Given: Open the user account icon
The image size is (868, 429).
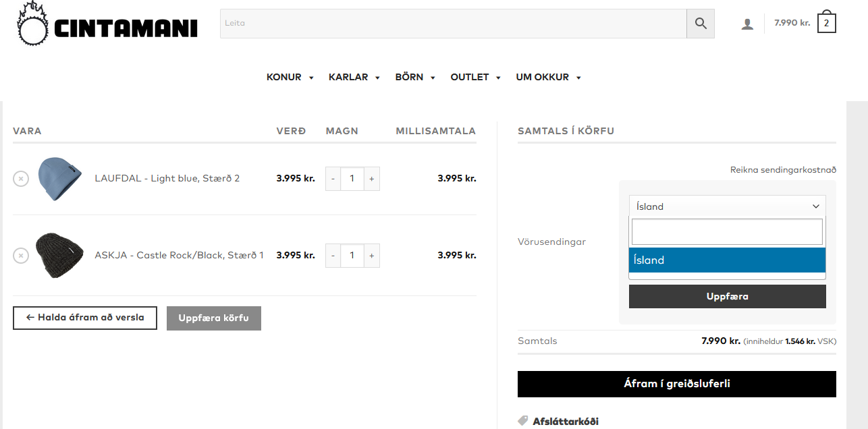Looking at the screenshot, I should (747, 24).
